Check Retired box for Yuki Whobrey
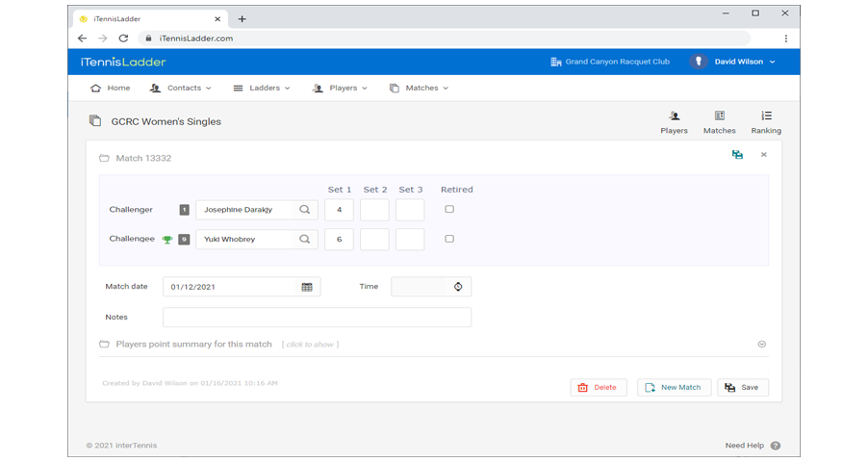Screen dimensions: 868x462 coord(449,239)
